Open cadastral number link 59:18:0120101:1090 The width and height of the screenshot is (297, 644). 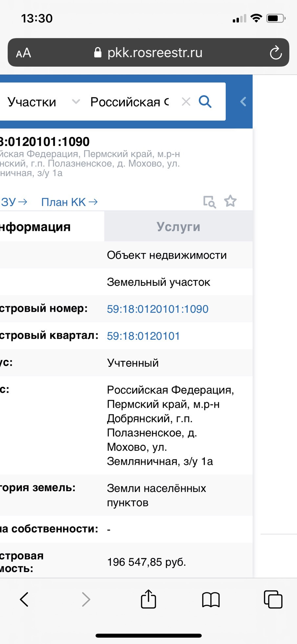click(x=158, y=309)
